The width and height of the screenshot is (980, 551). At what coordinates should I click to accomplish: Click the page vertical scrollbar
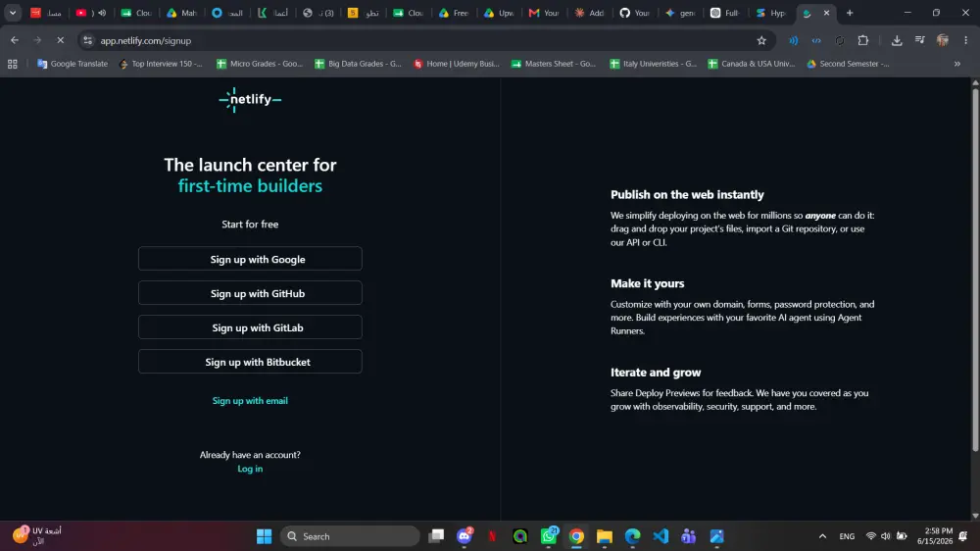pos(975,269)
